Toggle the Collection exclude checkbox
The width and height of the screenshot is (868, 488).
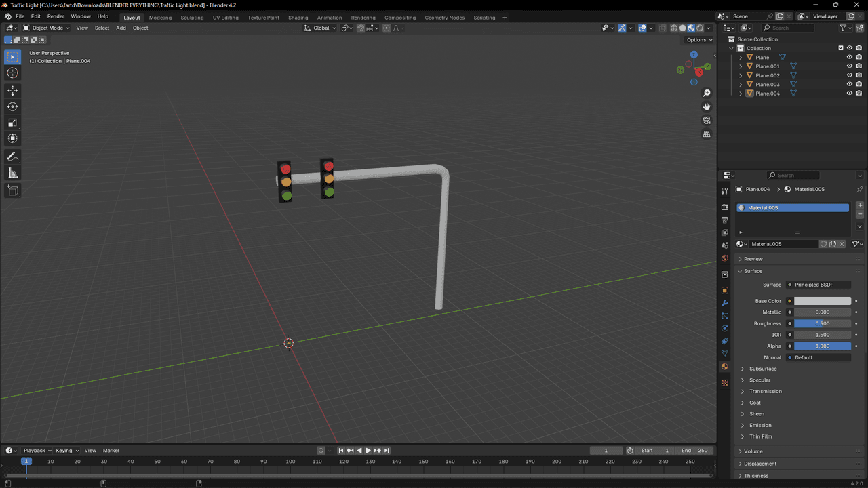coord(841,48)
